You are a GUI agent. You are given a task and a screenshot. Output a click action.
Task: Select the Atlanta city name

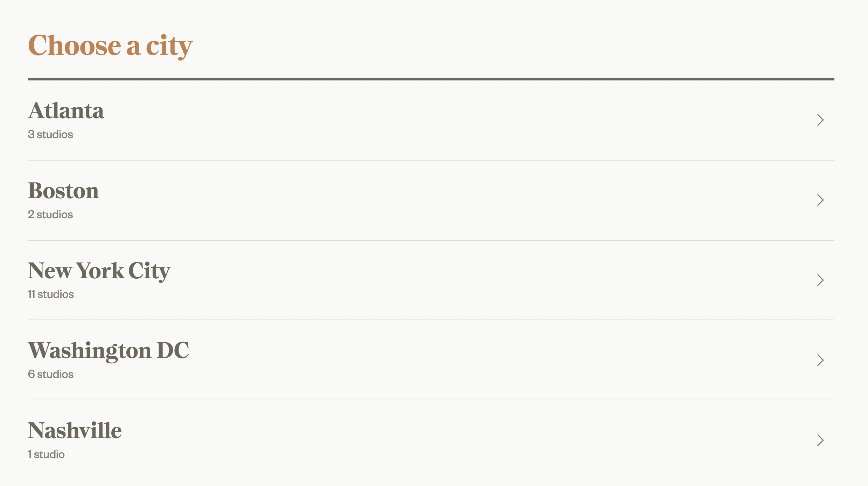pyautogui.click(x=66, y=111)
